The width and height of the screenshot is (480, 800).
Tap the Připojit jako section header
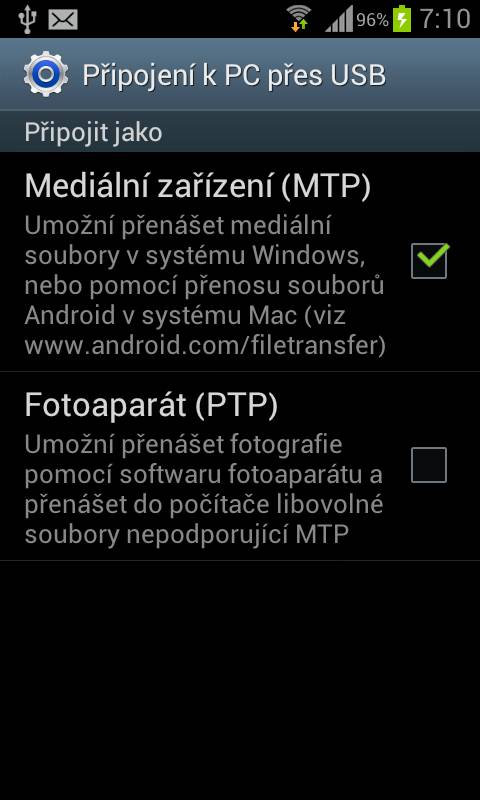pyautogui.click(x=93, y=132)
